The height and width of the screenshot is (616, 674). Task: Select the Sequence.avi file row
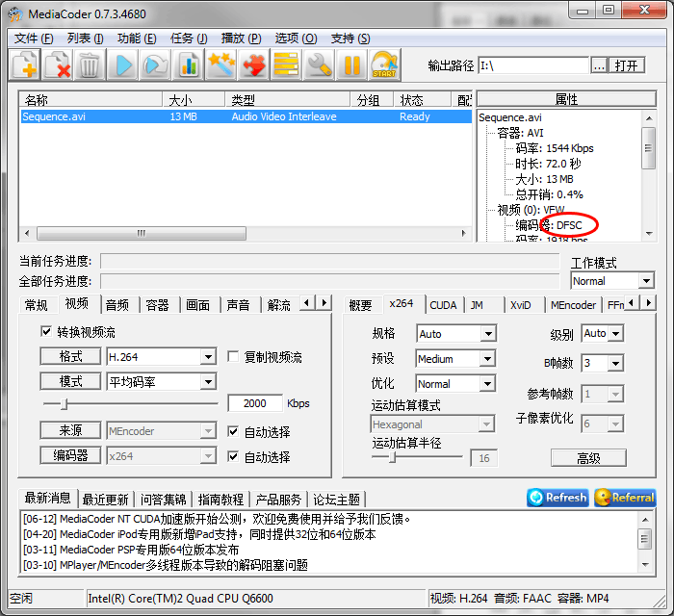246,116
